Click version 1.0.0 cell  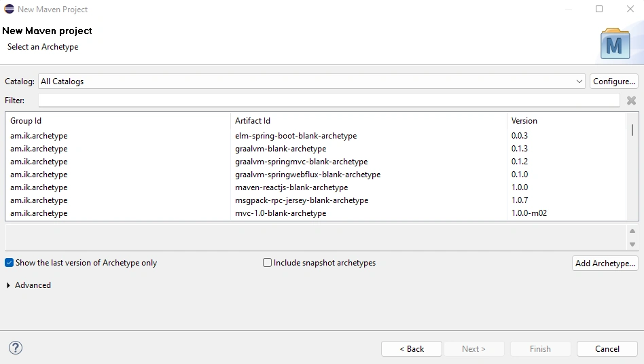[x=520, y=187]
